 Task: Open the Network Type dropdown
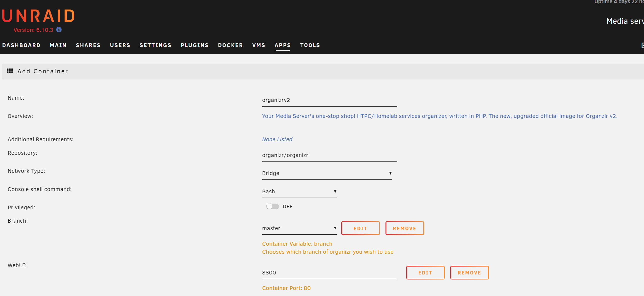(x=327, y=173)
